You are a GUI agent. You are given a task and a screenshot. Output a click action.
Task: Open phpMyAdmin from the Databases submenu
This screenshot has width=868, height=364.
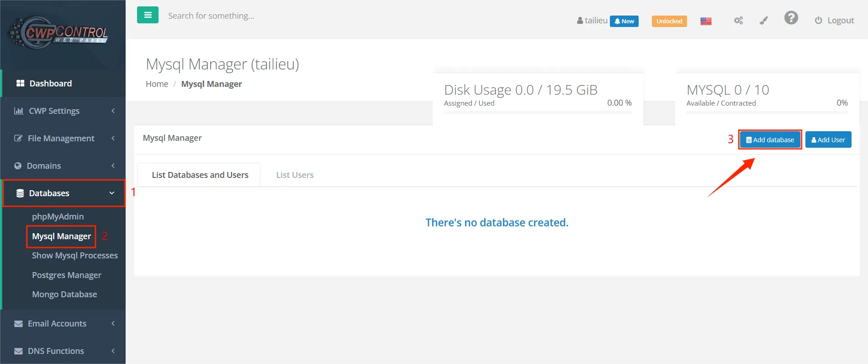pyautogui.click(x=58, y=216)
